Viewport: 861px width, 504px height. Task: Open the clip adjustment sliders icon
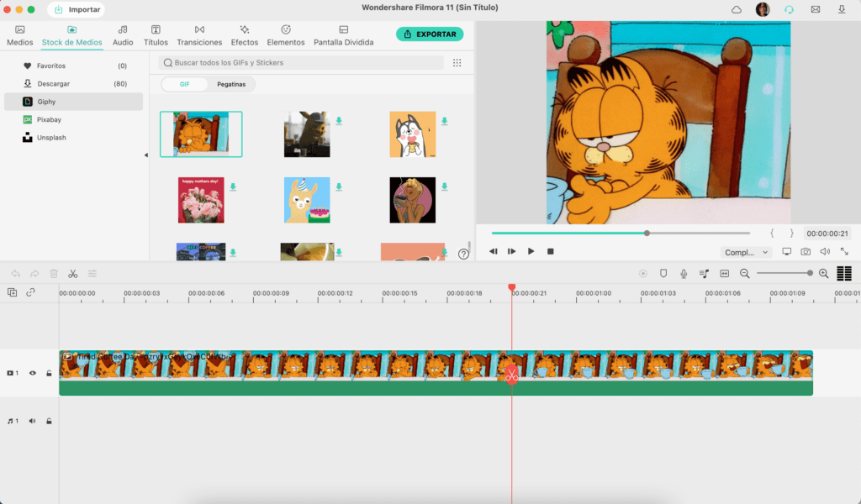pyautogui.click(x=92, y=274)
